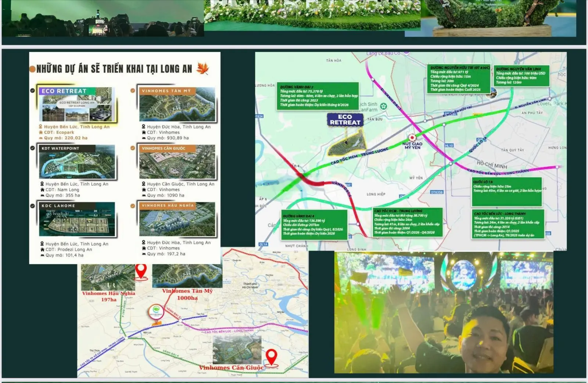
Task: Click the 'HỒ CHÍ MINH' label on the upper map
Action: point(492,164)
